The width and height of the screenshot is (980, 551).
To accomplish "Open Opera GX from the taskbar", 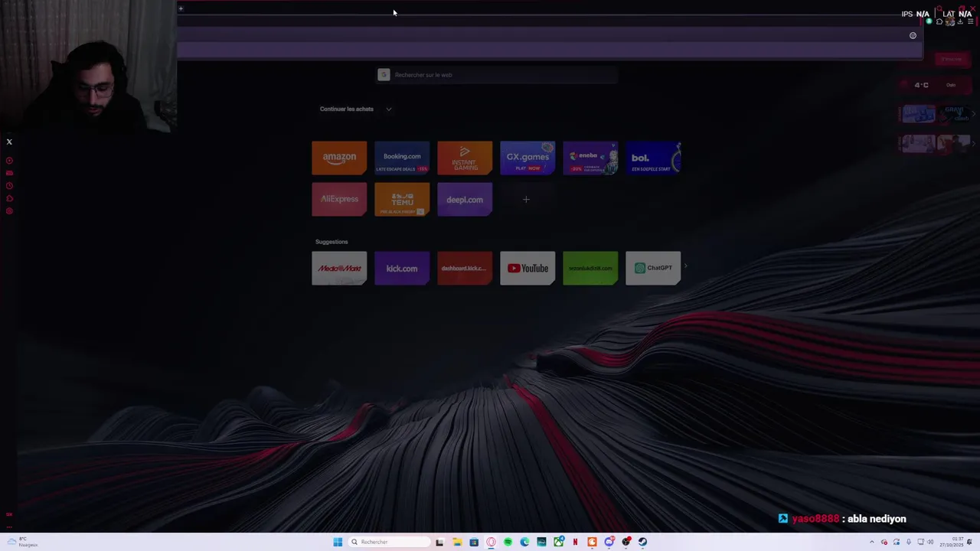I will (491, 542).
